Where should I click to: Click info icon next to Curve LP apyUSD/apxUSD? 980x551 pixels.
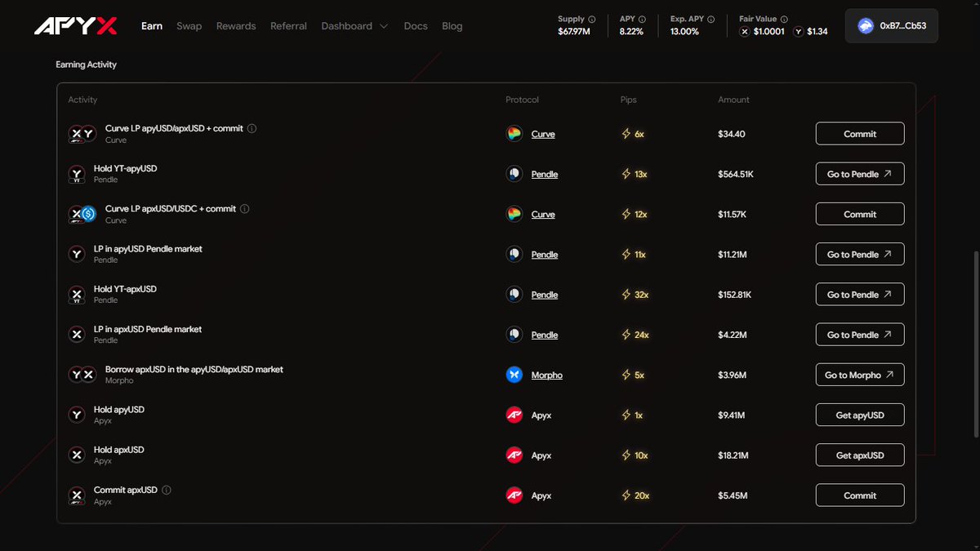pos(252,128)
